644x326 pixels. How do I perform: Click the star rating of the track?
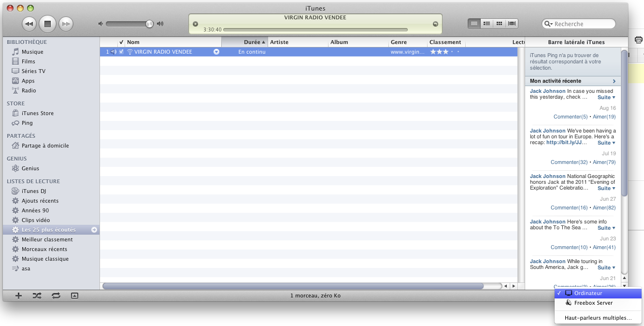(445, 52)
